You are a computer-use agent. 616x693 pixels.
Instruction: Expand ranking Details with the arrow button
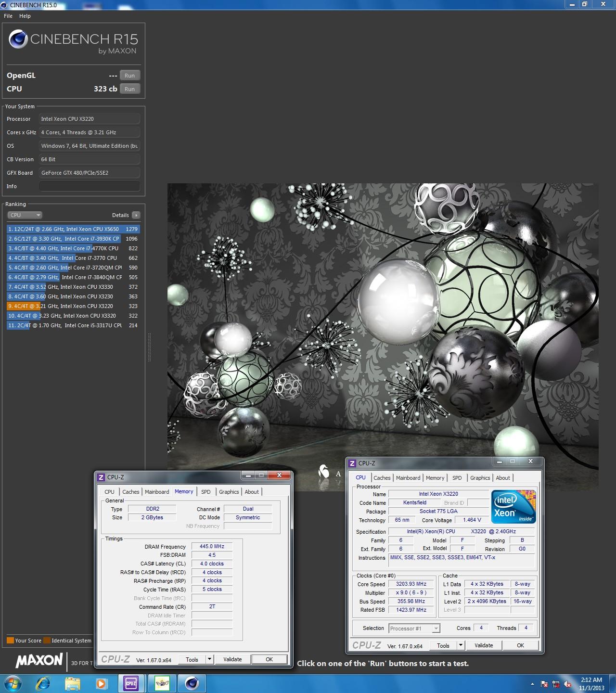click(x=136, y=215)
